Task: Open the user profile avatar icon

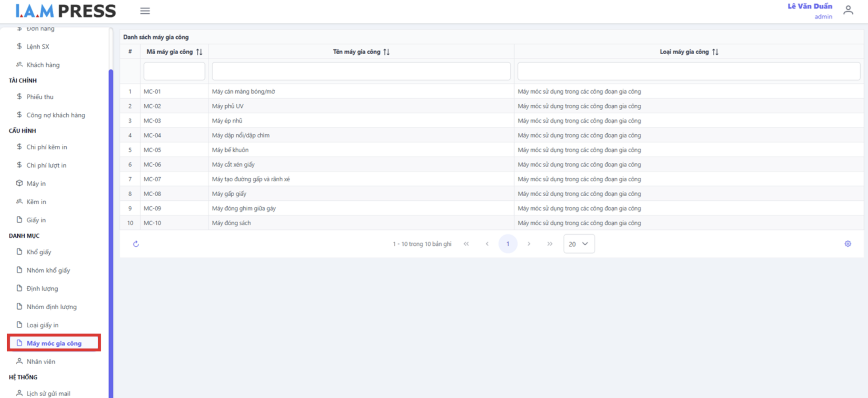Action: [x=848, y=10]
